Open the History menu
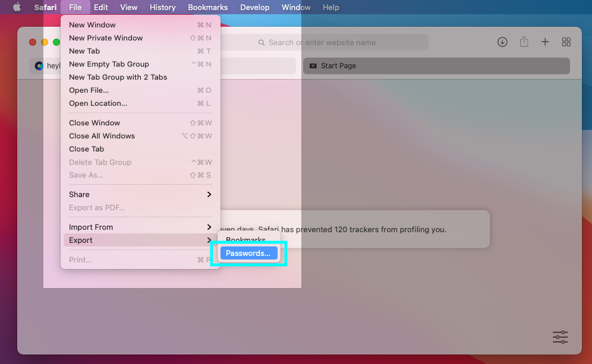 point(162,7)
